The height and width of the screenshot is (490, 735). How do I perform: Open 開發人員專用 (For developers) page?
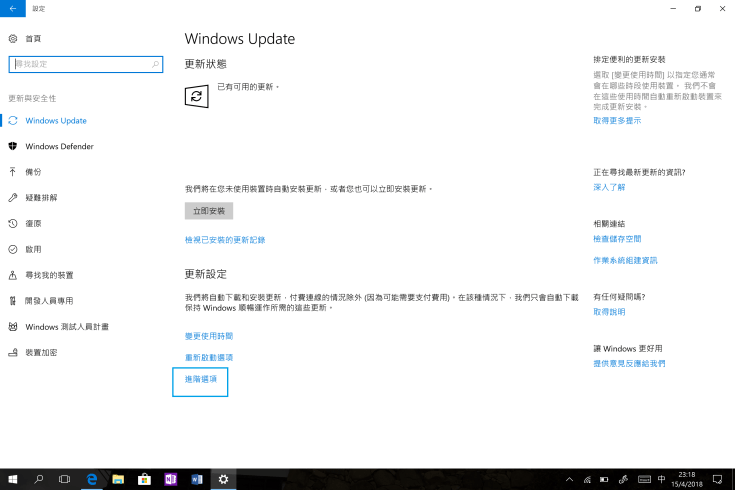49,301
